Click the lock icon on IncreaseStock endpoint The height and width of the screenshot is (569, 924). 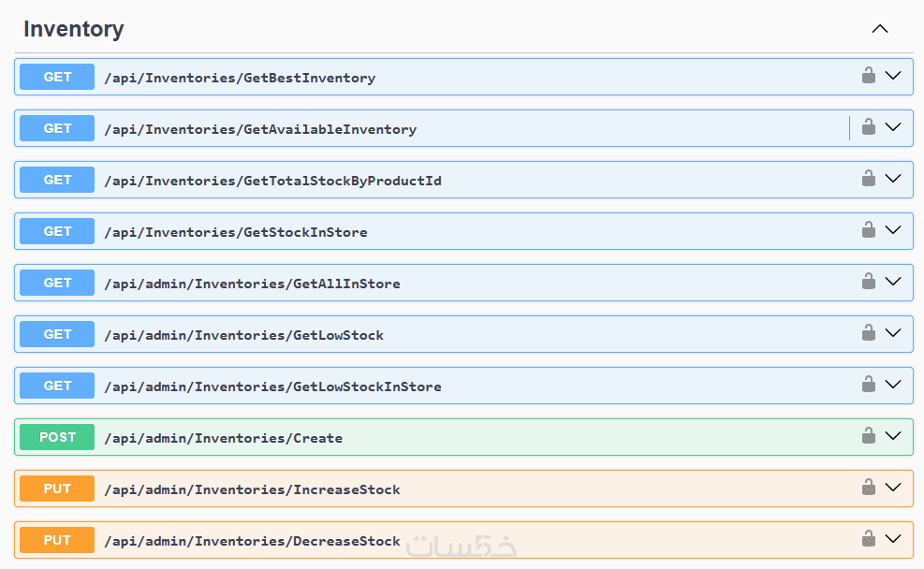(869, 488)
